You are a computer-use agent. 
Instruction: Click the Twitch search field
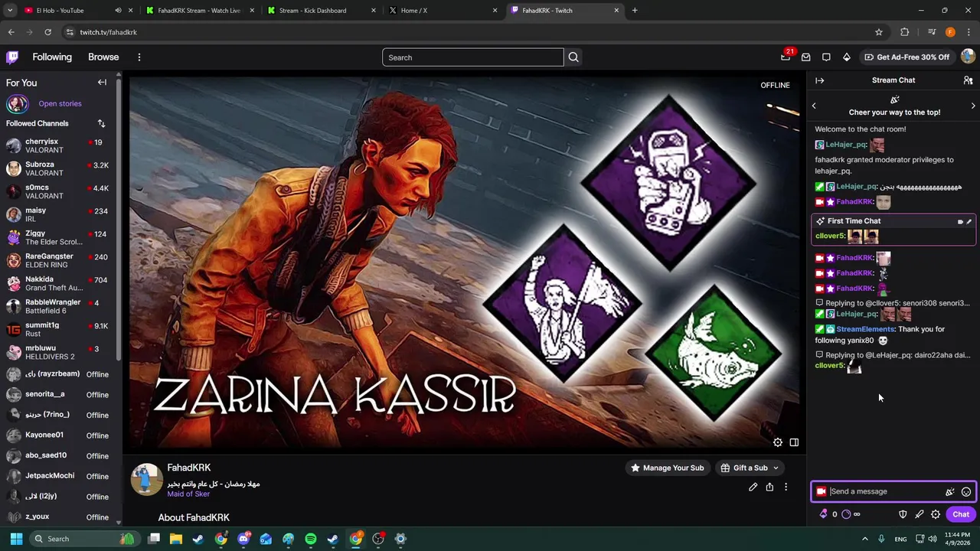tap(473, 57)
